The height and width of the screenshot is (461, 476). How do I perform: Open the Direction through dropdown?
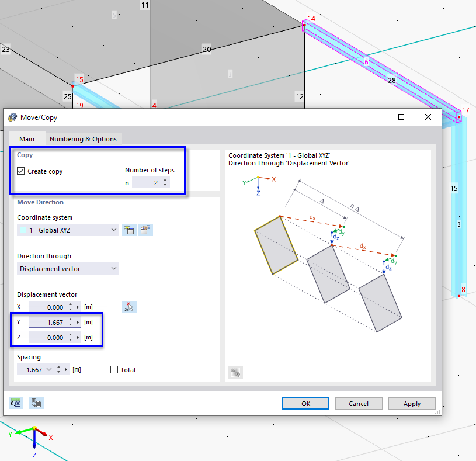[68, 268]
